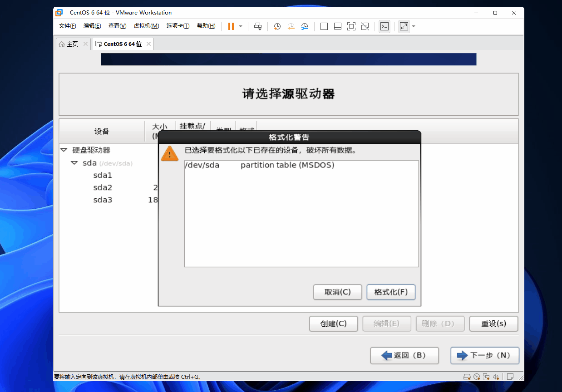Minimize the VMware Workstation window
This screenshot has width=562, height=392.
(476, 13)
